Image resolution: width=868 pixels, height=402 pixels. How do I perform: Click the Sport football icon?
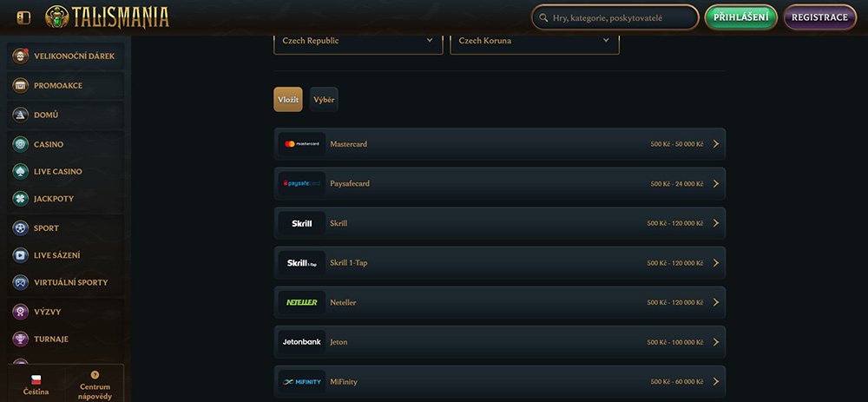(x=21, y=228)
